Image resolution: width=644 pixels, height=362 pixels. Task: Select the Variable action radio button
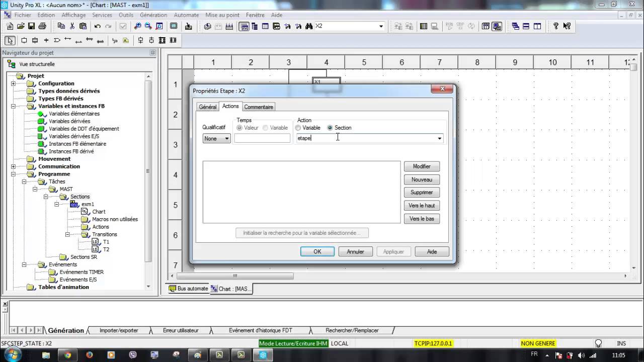298,128
